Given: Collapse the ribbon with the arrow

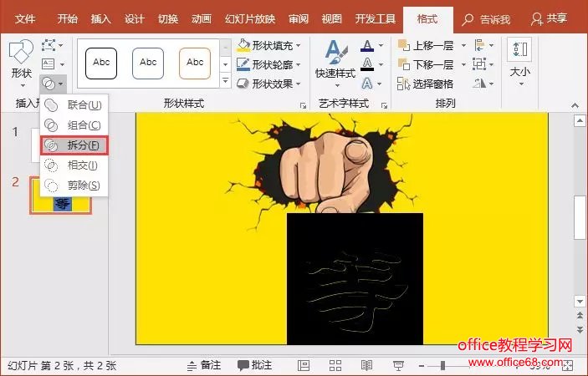Looking at the screenshot, I should click(x=575, y=105).
